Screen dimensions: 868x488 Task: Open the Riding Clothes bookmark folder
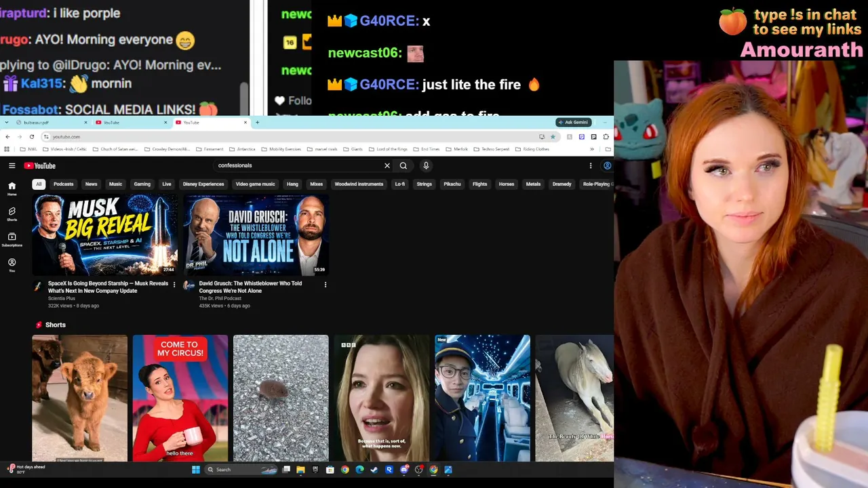point(532,149)
